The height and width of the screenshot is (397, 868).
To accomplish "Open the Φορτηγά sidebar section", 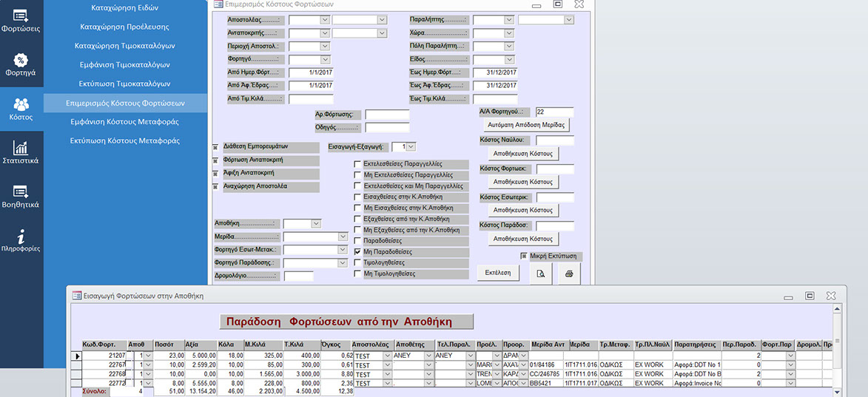I will [x=21, y=64].
